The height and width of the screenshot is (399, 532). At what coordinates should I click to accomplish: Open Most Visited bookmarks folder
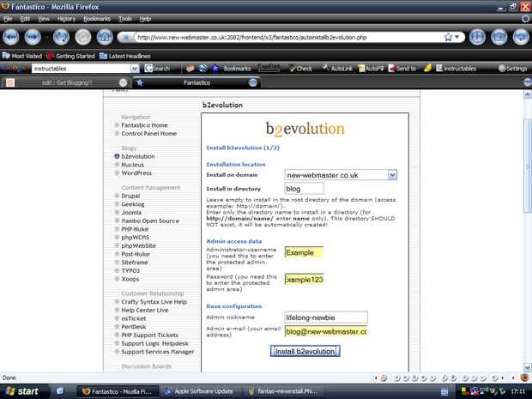22,56
